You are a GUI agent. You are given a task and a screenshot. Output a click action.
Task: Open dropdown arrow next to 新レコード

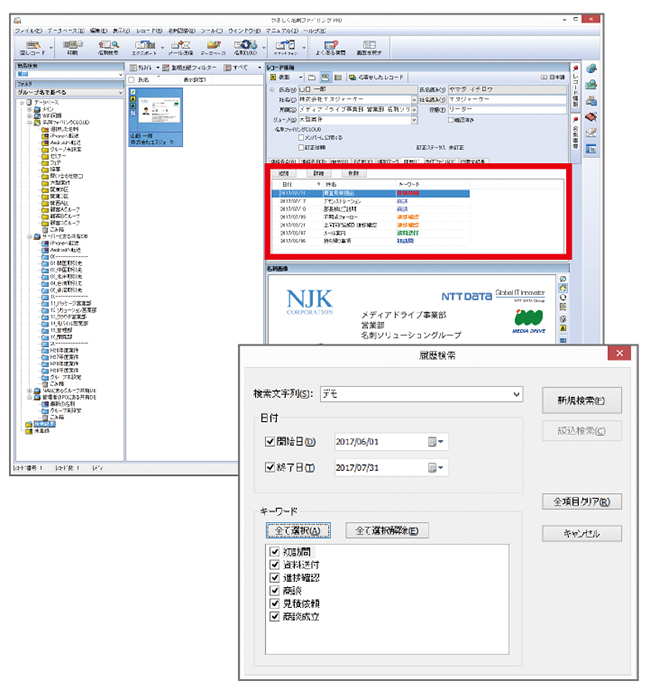click(x=51, y=48)
